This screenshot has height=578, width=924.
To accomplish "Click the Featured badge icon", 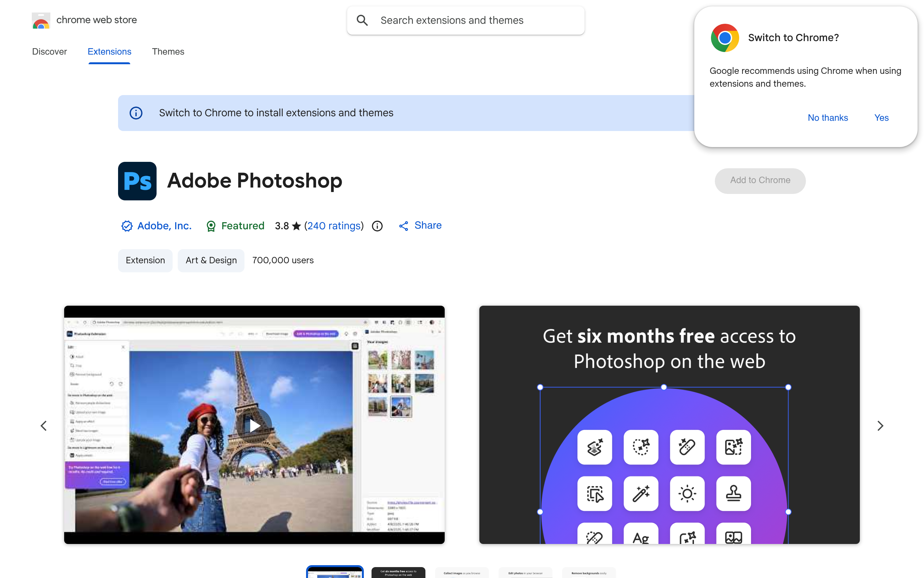I will tap(211, 226).
